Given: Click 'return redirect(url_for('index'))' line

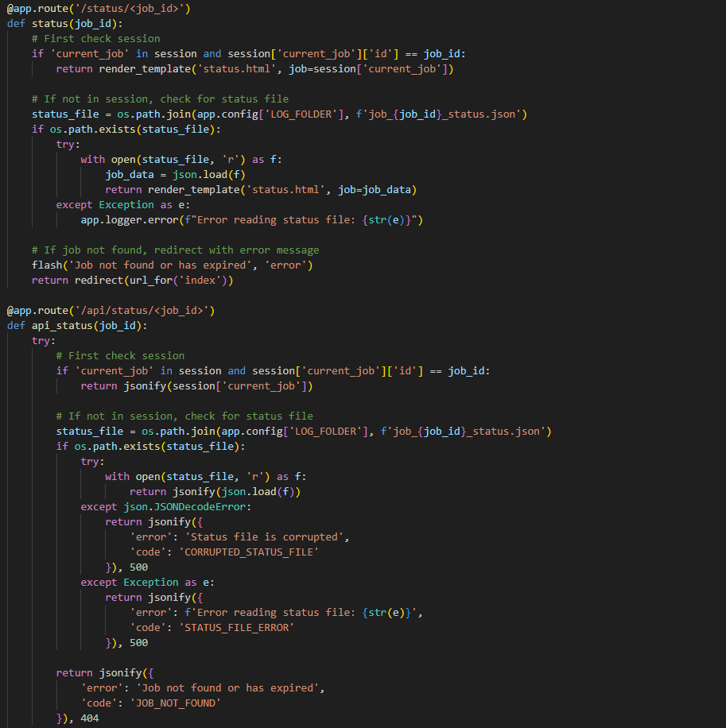Looking at the screenshot, I should pos(132,280).
